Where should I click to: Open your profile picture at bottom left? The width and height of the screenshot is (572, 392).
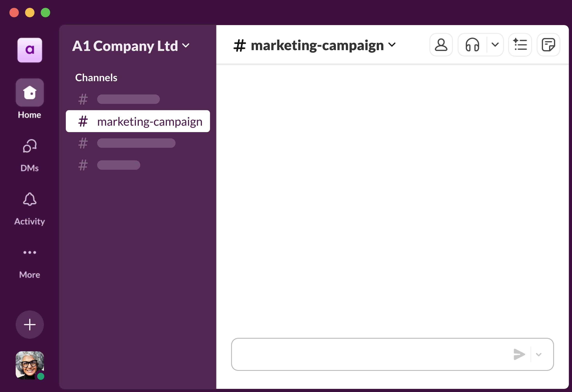(x=30, y=366)
